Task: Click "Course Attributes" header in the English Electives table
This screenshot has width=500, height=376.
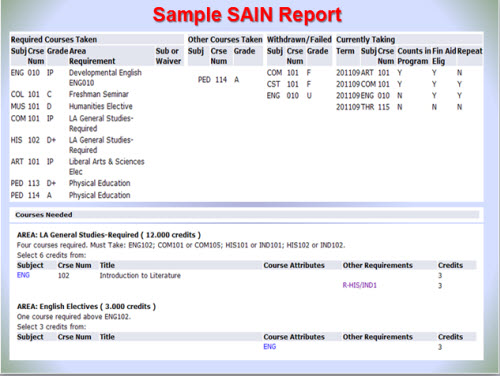Action: [294, 337]
